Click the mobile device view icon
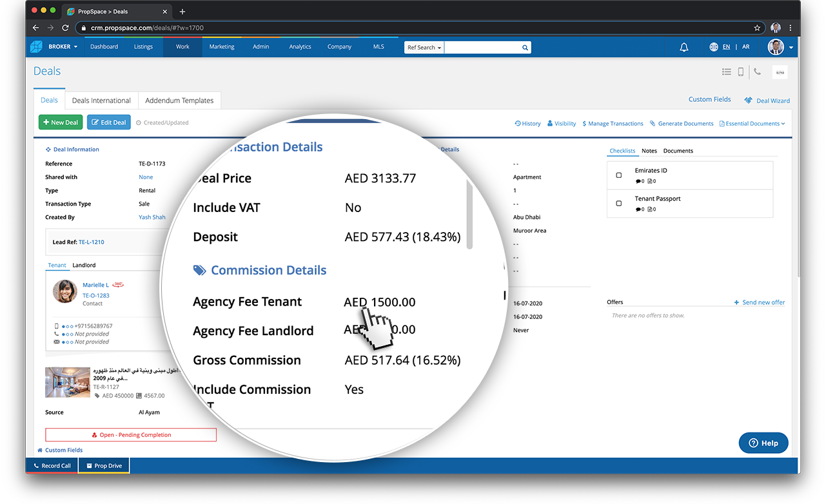Image resolution: width=826 pixels, height=504 pixels. click(x=741, y=72)
